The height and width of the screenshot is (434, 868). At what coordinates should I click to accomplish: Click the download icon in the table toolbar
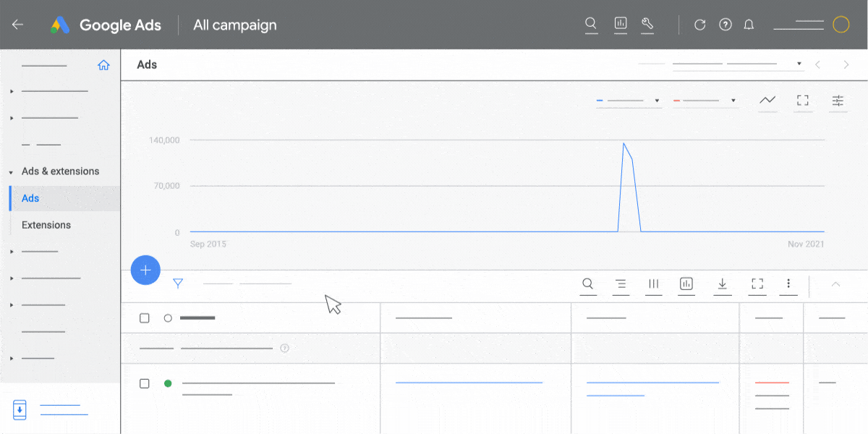[x=722, y=285]
